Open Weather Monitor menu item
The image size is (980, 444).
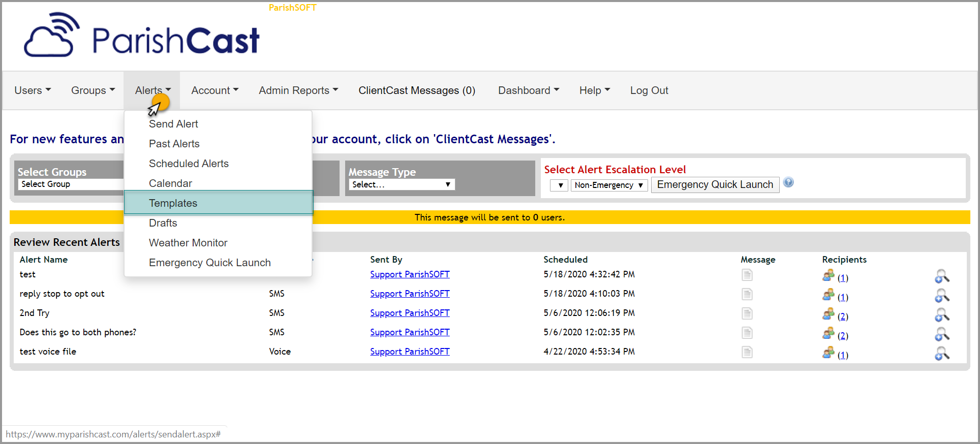[188, 243]
